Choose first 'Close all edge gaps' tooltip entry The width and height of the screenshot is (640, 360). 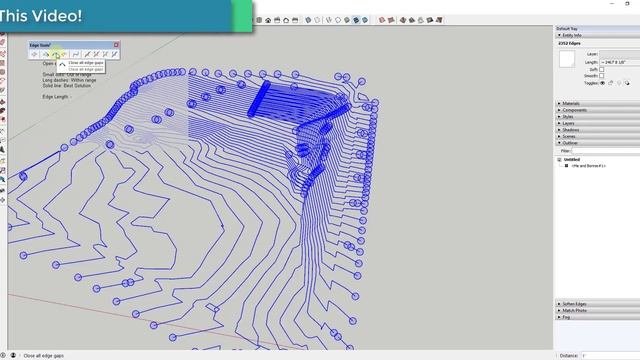[x=86, y=63]
